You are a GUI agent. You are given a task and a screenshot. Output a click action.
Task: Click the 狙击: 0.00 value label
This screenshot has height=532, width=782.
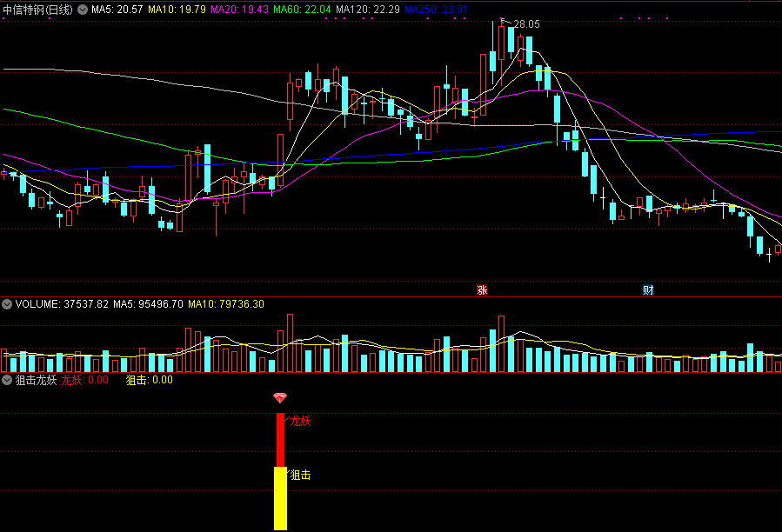point(149,380)
